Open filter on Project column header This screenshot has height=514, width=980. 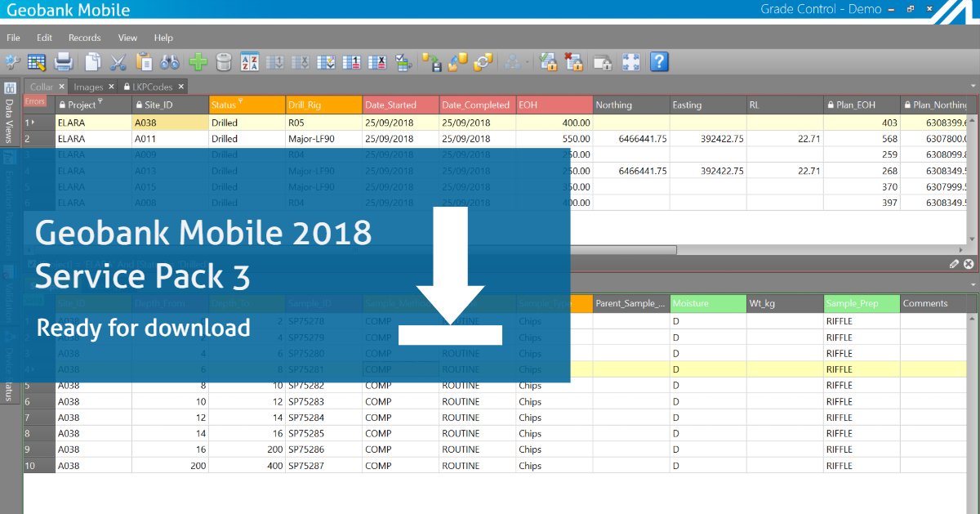tap(101, 102)
